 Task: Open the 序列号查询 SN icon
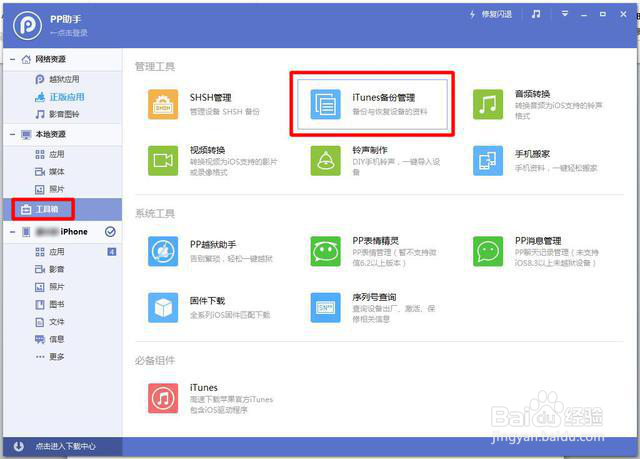[x=325, y=308]
